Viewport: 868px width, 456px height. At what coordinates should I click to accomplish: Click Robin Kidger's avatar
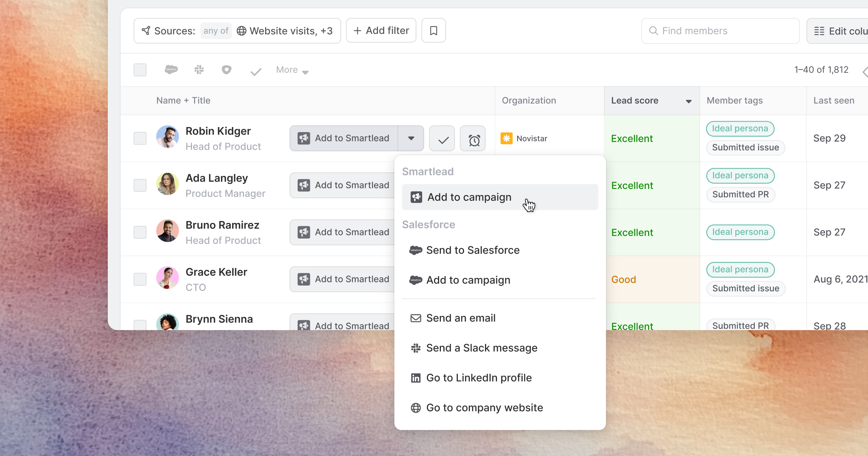[x=167, y=137]
